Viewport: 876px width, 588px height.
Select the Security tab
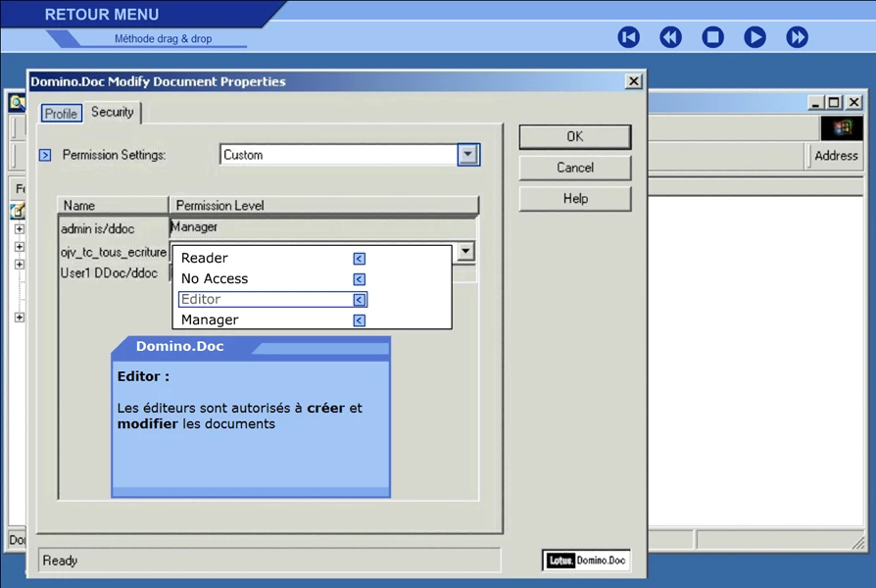tap(113, 112)
